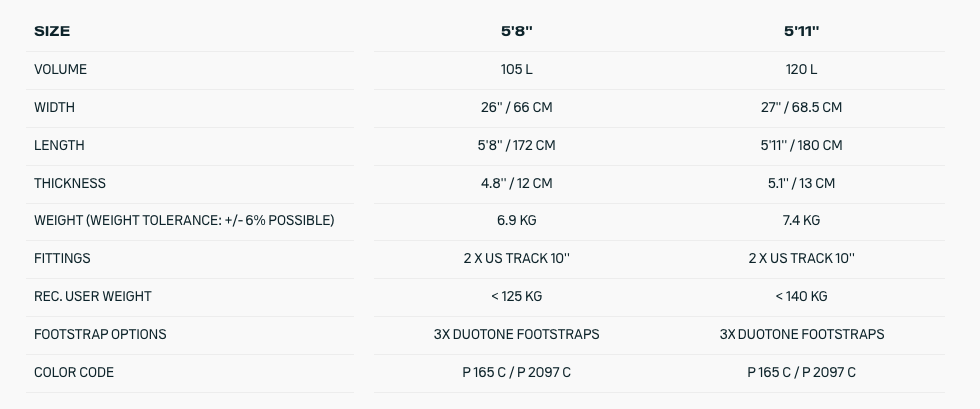Image resolution: width=980 pixels, height=409 pixels.
Task: Click the LENGTH row label
Action: [59, 145]
